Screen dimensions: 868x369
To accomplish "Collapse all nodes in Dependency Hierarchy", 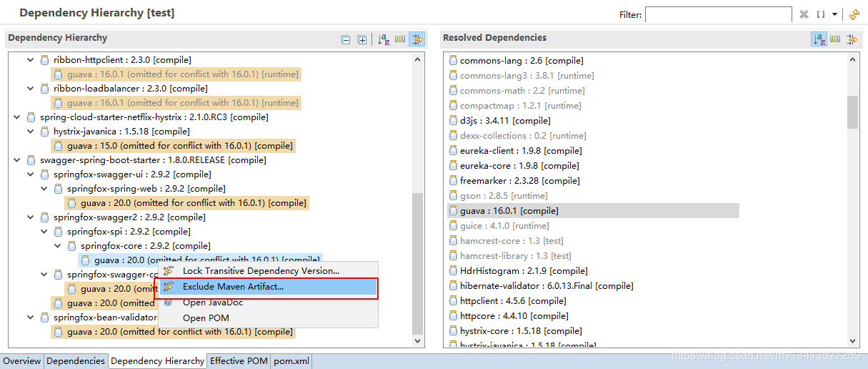I will (x=346, y=40).
